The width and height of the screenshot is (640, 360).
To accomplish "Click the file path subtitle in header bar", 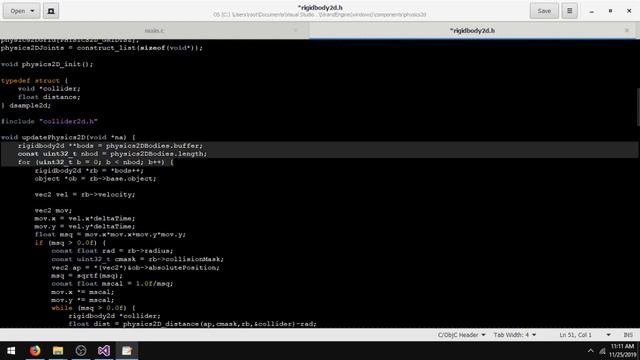I will (320, 15).
